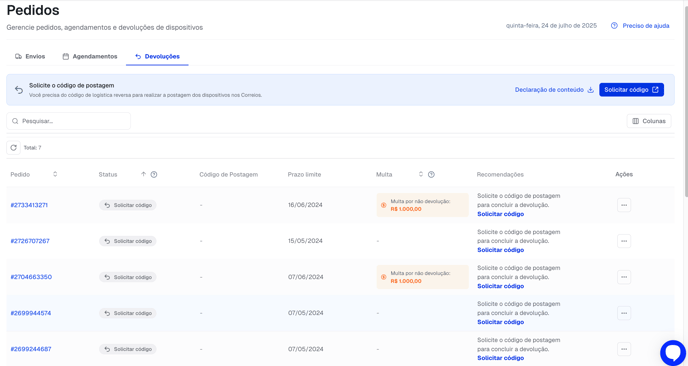Open order #2704663350
The image size is (688, 366).
pos(31,277)
